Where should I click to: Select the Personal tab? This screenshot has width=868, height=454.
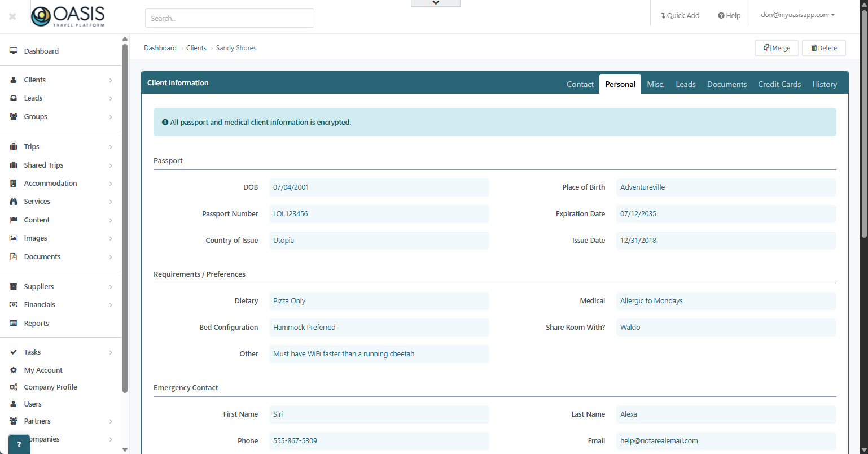[x=620, y=84]
